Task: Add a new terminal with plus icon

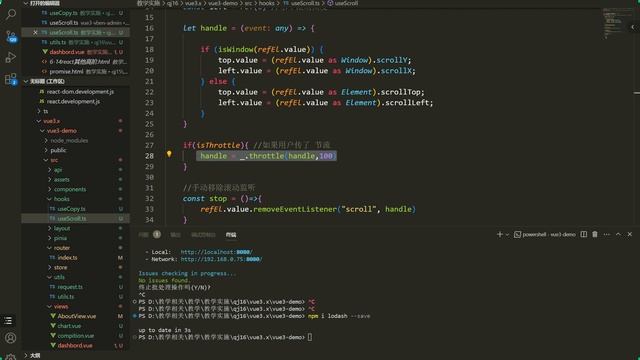Action: pos(500,234)
